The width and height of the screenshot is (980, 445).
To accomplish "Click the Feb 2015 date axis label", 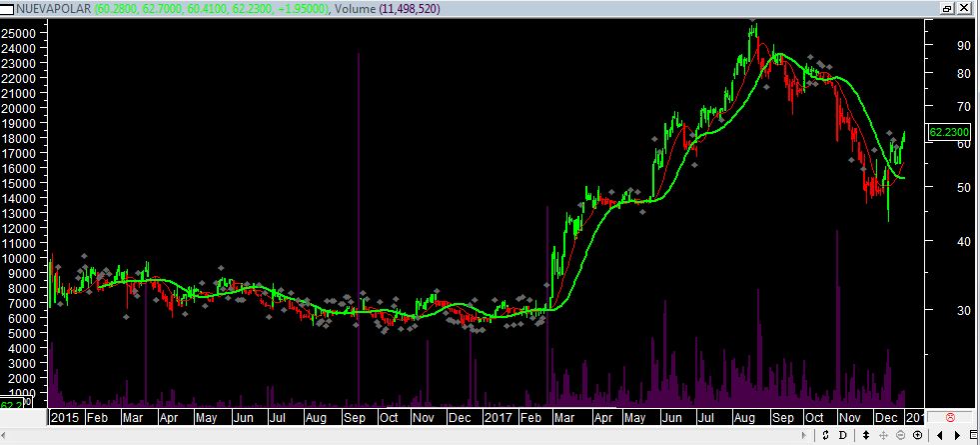I will [x=97, y=417].
